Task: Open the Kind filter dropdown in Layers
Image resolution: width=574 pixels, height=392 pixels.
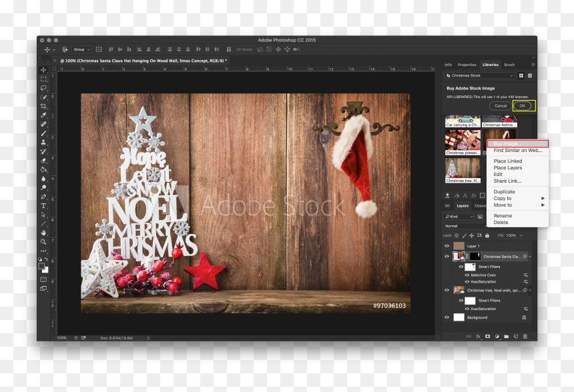Action: pyautogui.click(x=459, y=217)
